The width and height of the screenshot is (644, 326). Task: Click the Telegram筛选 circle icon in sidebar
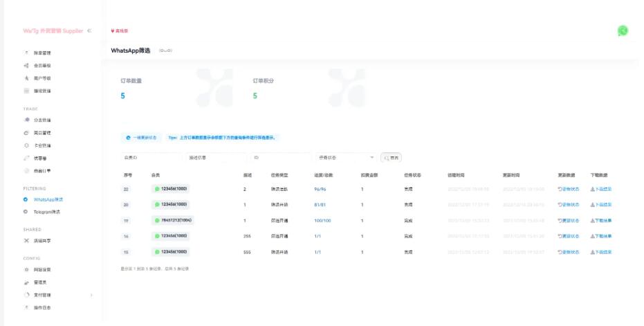click(26, 212)
